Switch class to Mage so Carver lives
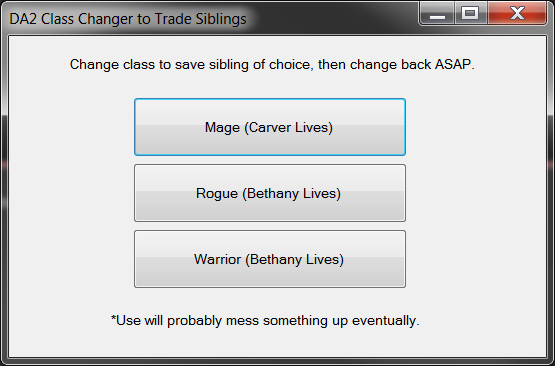 point(270,127)
